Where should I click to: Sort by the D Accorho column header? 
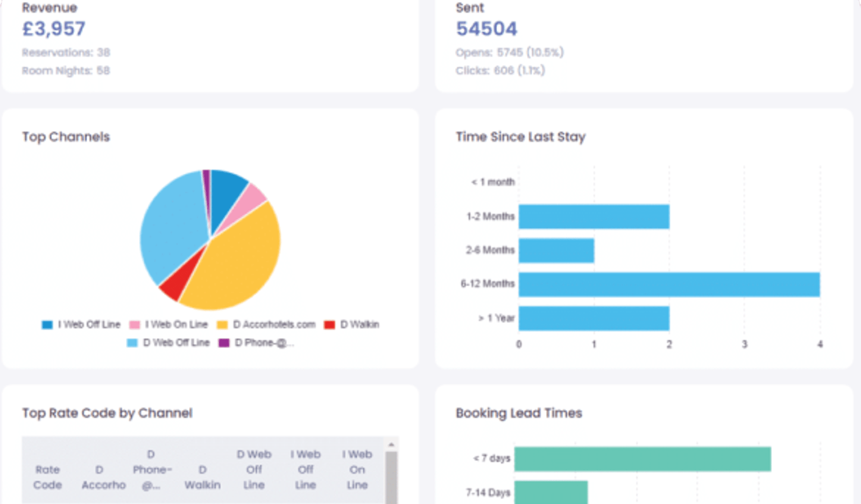click(103, 477)
